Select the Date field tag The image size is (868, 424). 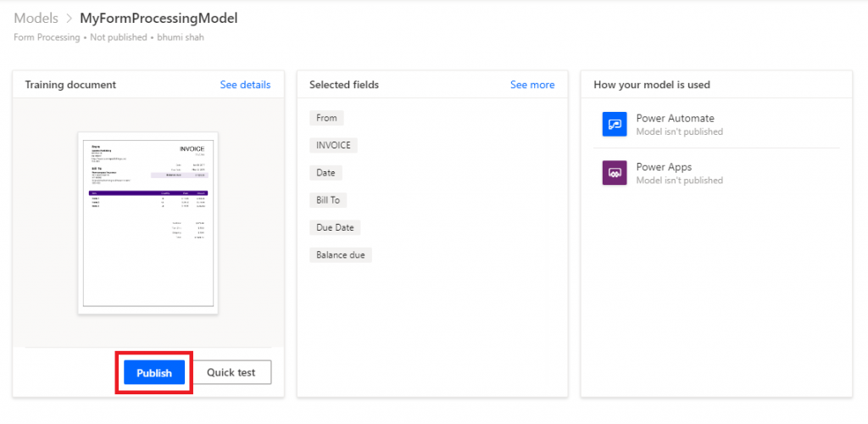coord(325,173)
